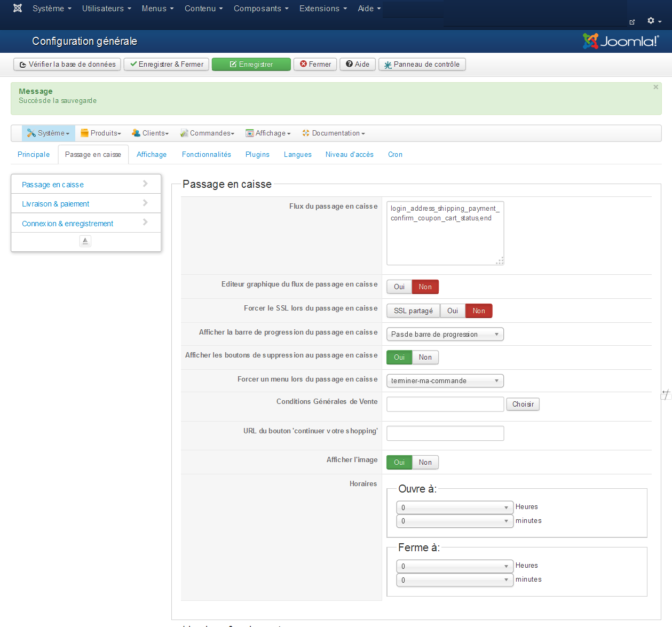The height and width of the screenshot is (627, 672).
Task: Click the collapse arrow icon under the side menu
Action: click(85, 241)
